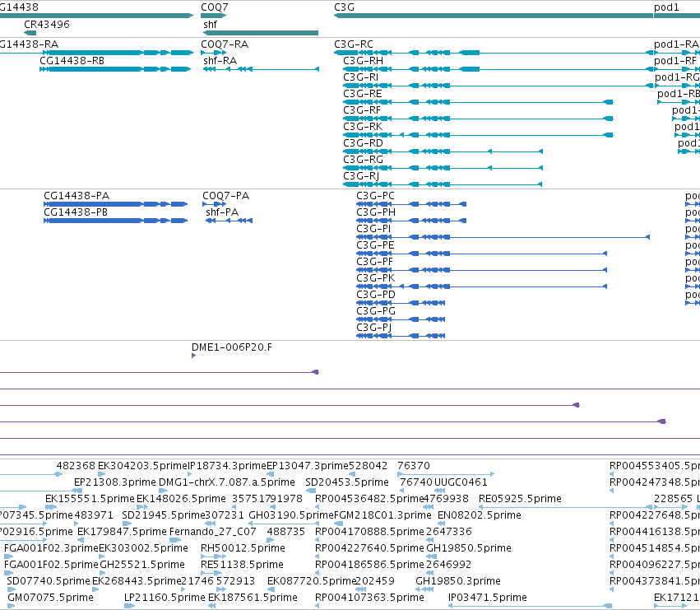
Task: Click the shf gene bar glyph
Action: (260, 33)
